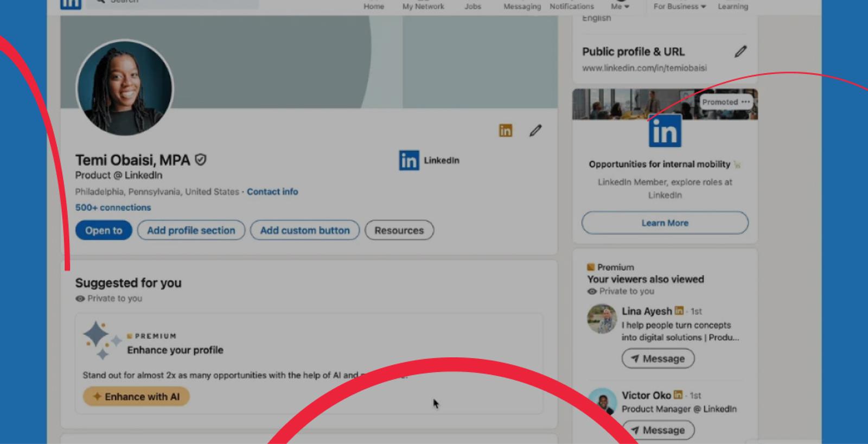Open Victor Oko's profile name link
This screenshot has height=444, width=868.
pyautogui.click(x=646, y=395)
